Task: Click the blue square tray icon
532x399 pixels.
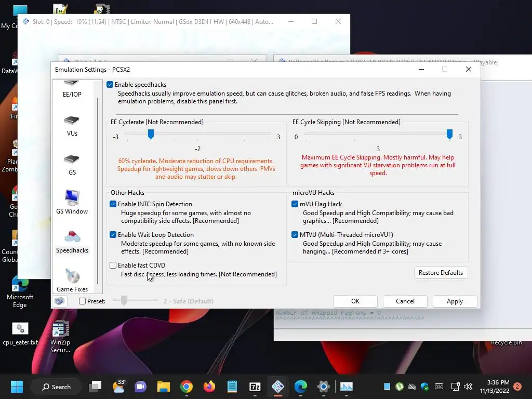Action: coord(387,387)
